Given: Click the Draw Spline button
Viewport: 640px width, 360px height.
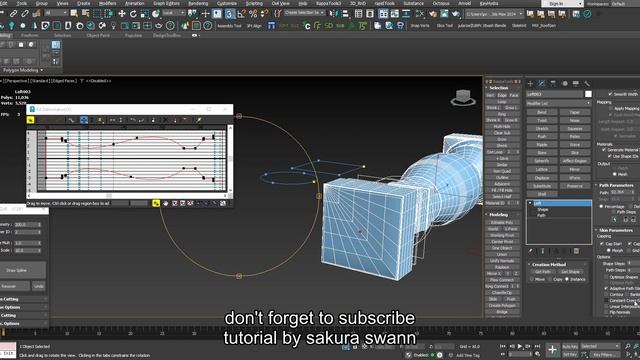Looking at the screenshot, I should pyautogui.click(x=16, y=270).
